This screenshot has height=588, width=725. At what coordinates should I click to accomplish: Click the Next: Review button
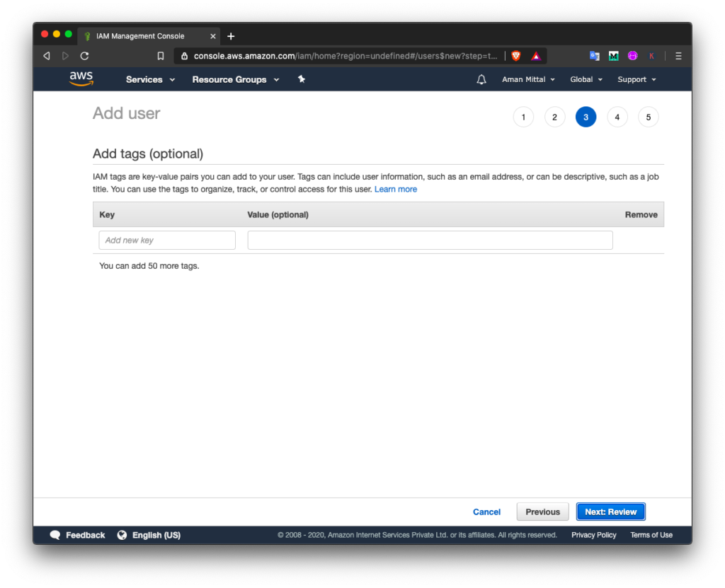pos(610,512)
